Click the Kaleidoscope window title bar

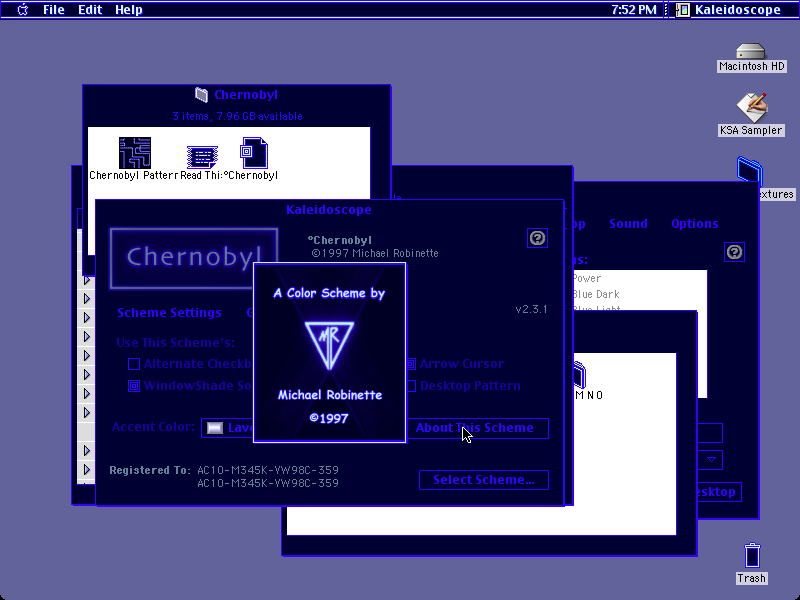pyautogui.click(x=329, y=210)
